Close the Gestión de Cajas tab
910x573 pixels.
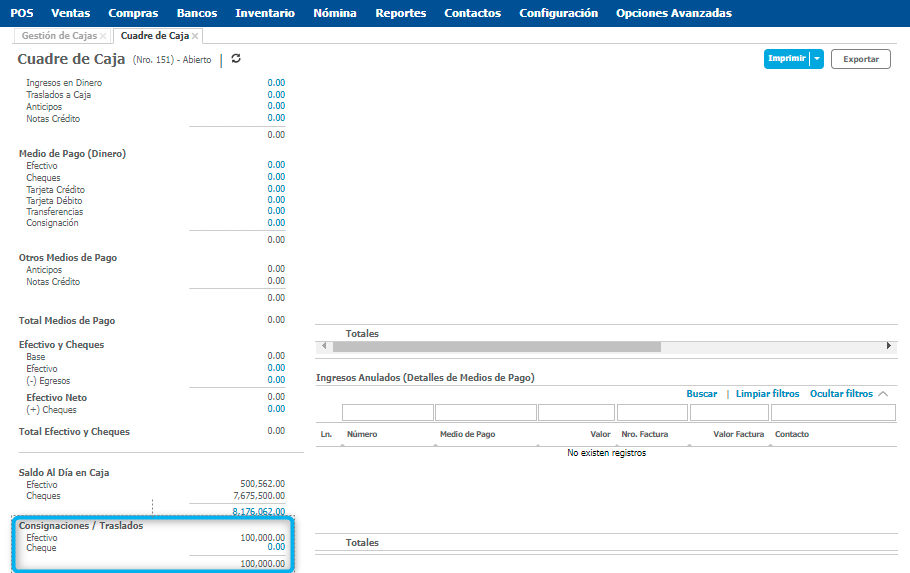pos(103,36)
